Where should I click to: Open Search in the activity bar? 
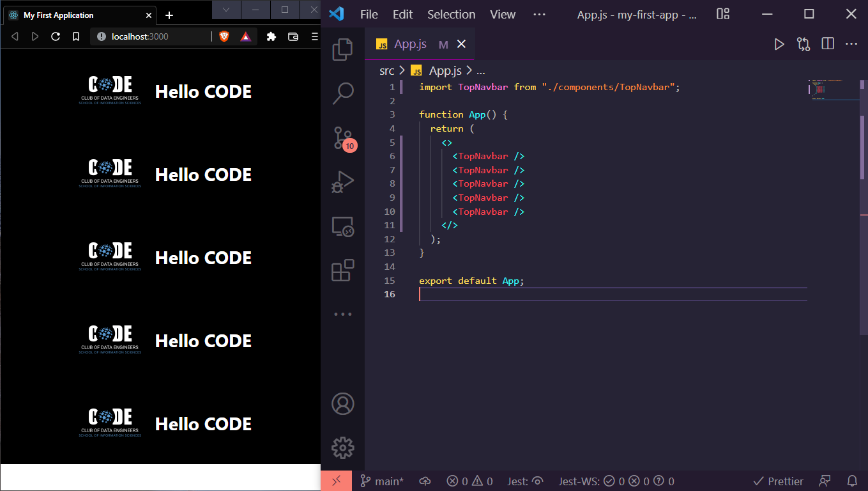343,93
